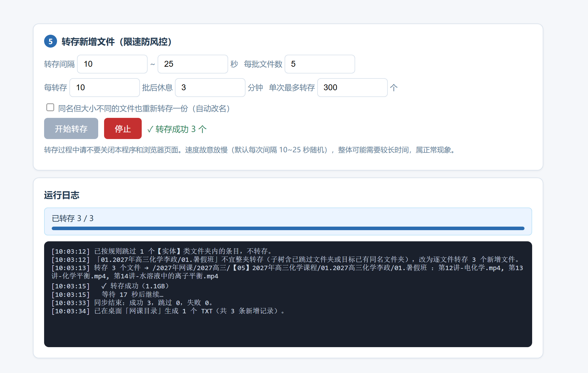Click the 单次最多转存 field showing 300

[x=353, y=88]
